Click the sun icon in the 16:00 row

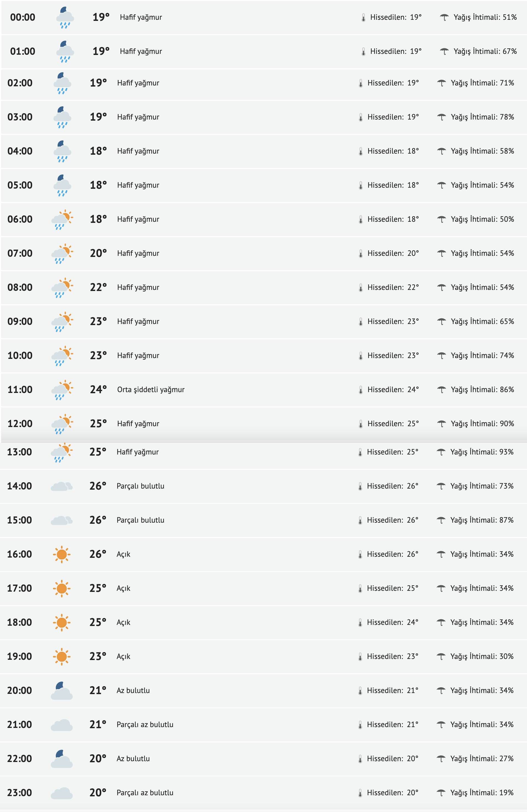(x=62, y=554)
